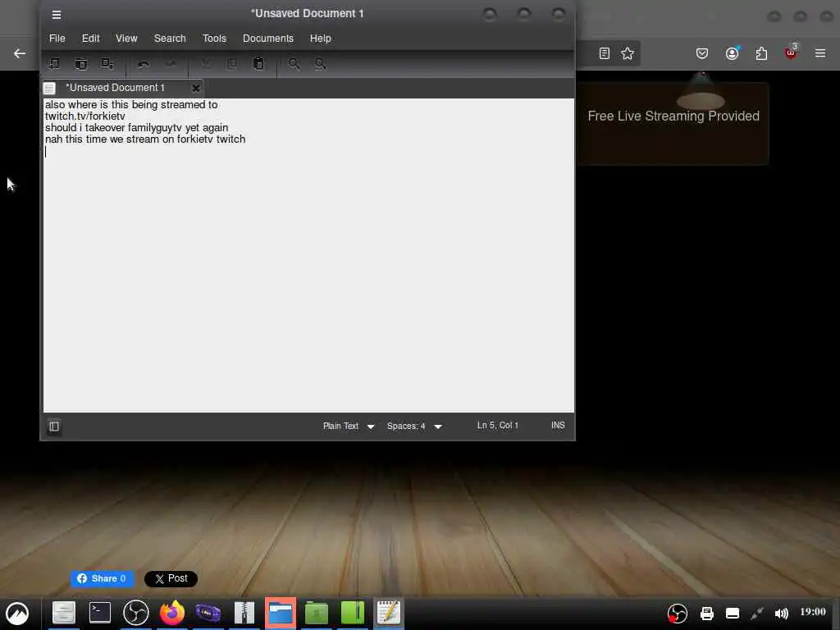Click the X Post button

(x=171, y=578)
